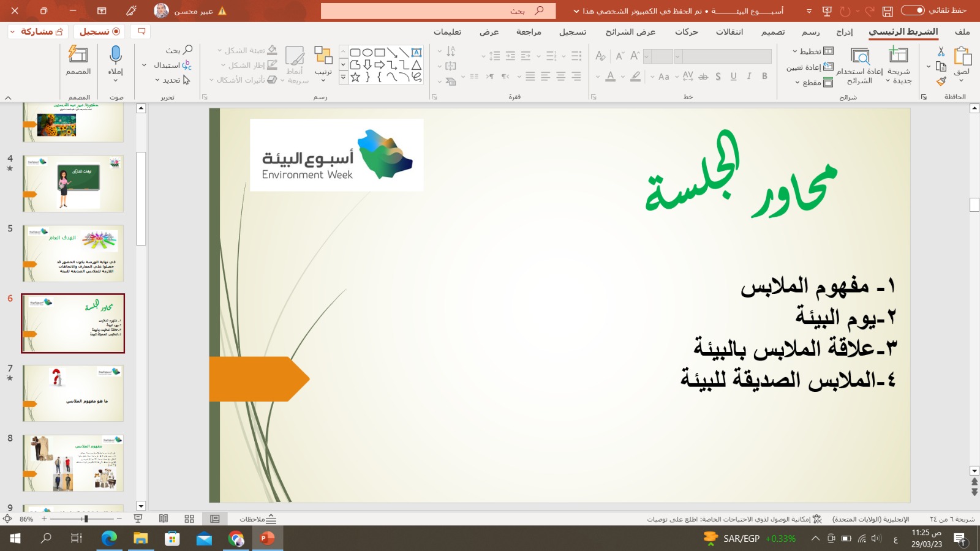Click the Dictate (إملاء) microphone icon
The height and width of the screenshot is (551, 980).
pyautogui.click(x=116, y=55)
